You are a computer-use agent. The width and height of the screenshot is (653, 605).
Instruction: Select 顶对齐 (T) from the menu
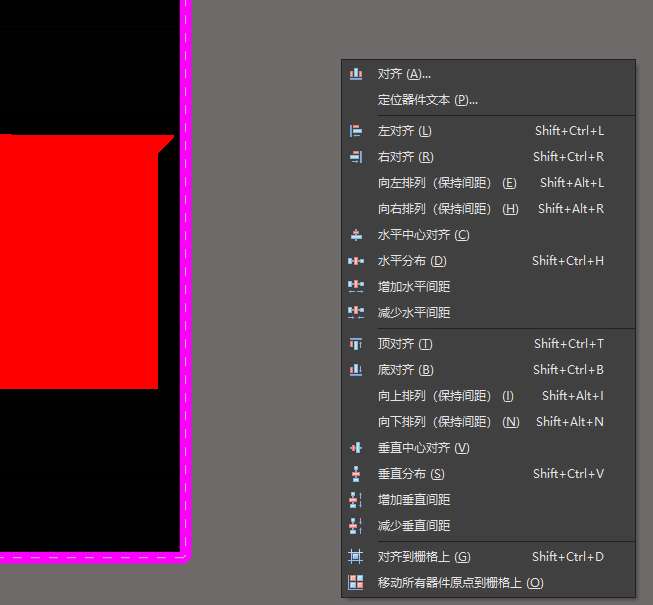coord(488,344)
